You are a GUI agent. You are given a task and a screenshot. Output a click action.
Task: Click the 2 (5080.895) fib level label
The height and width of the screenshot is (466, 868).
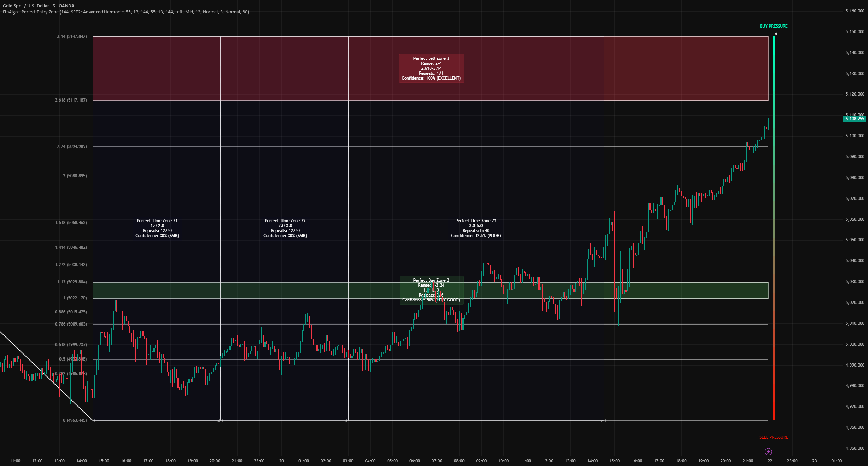(75, 176)
